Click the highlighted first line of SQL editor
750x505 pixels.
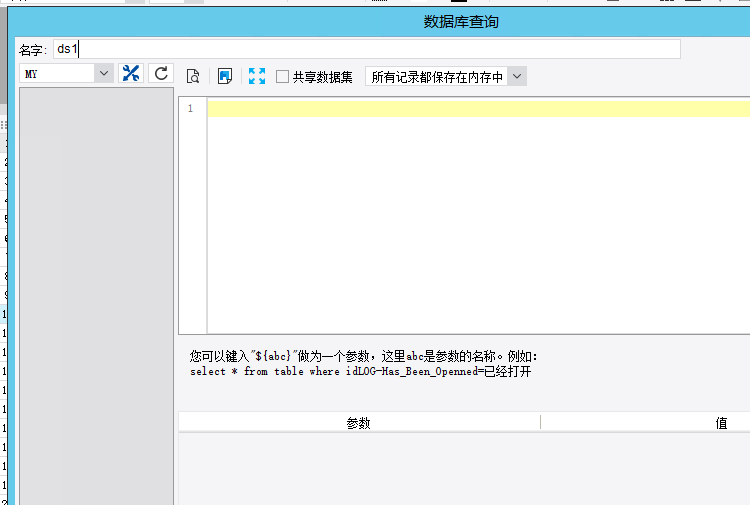point(479,109)
